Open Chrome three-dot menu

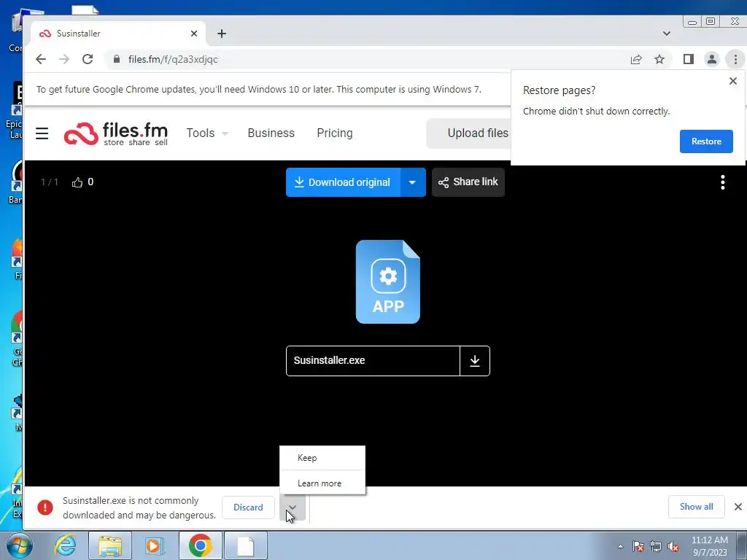point(735,59)
